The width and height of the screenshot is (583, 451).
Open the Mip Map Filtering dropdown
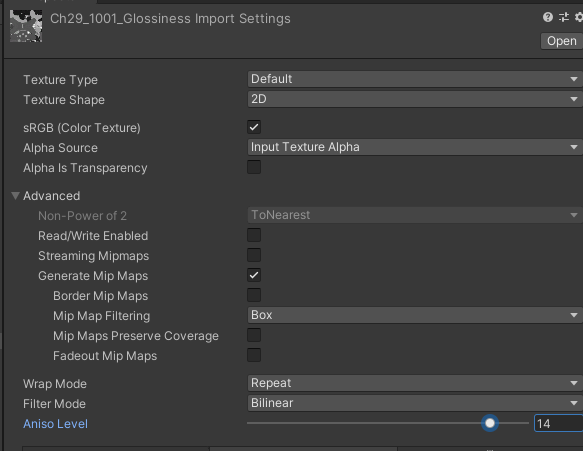click(415, 315)
